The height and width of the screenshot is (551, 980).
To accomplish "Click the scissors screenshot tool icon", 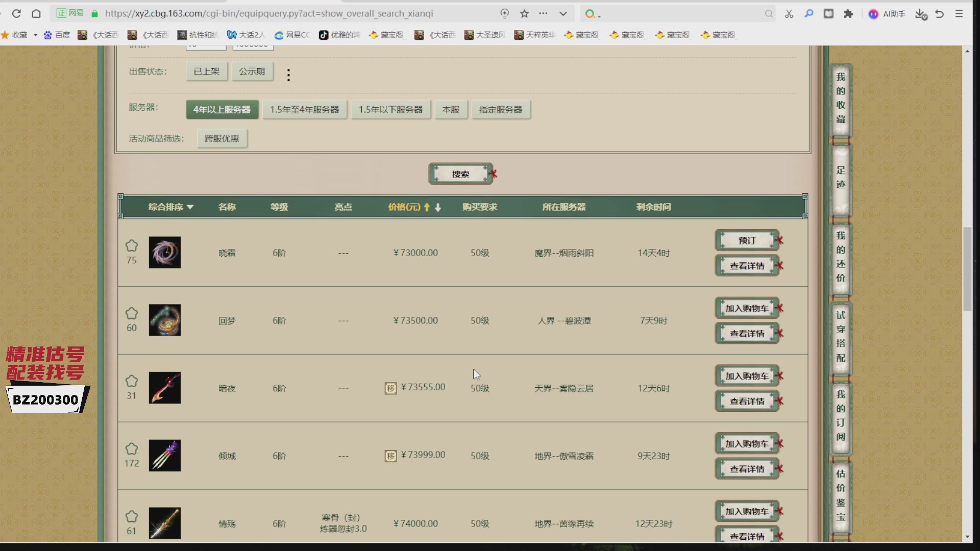I will (789, 14).
